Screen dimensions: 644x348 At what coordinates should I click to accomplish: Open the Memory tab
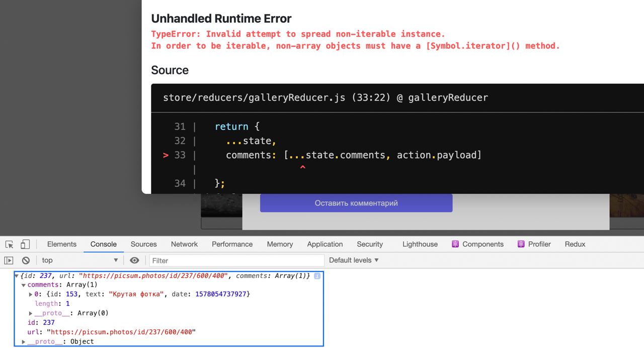click(x=280, y=244)
